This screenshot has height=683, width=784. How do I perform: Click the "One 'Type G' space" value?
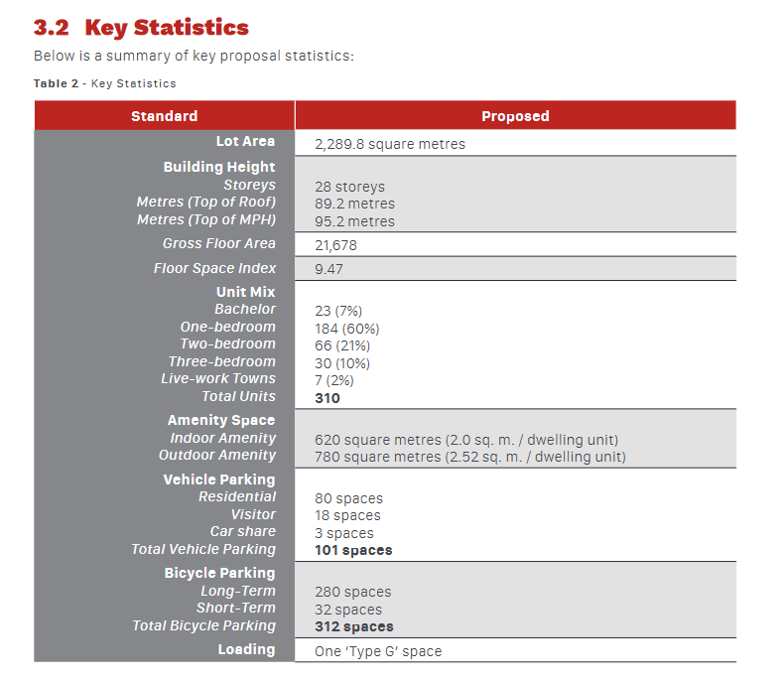378,651
